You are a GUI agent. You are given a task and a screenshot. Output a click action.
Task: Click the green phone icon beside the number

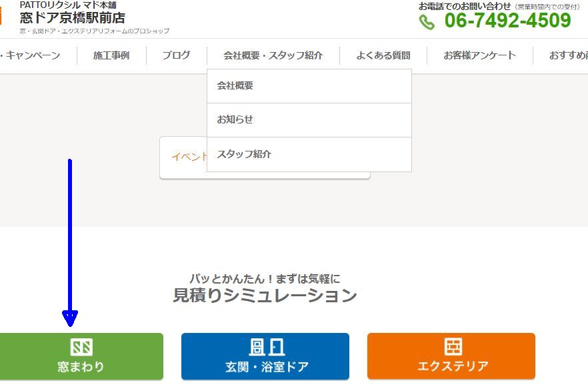[x=427, y=22]
